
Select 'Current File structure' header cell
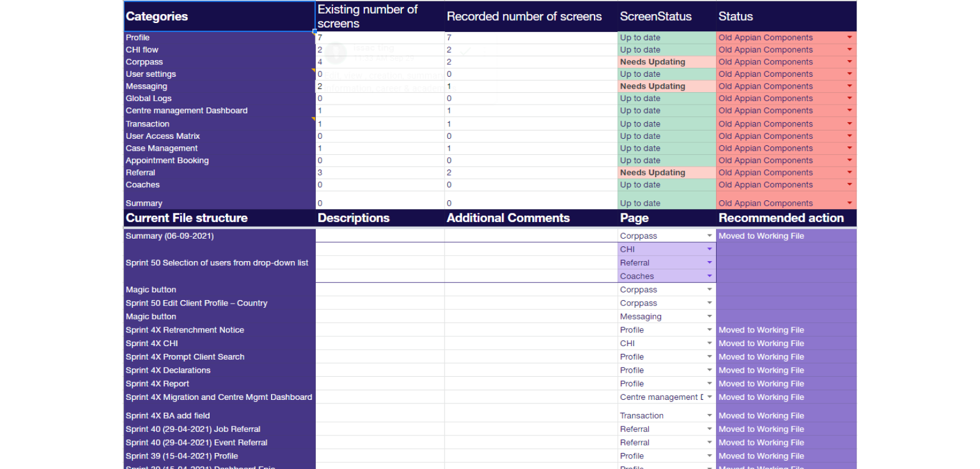pos(220,218)
